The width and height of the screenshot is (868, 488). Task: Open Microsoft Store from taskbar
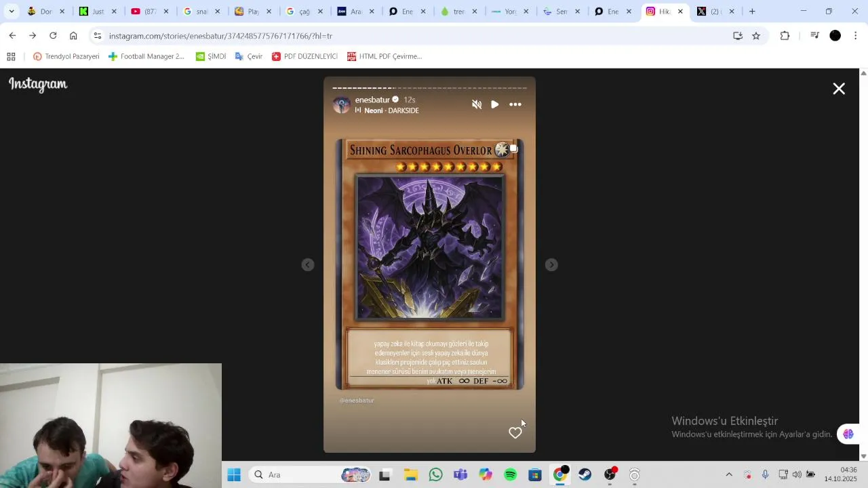coord(535,475)
